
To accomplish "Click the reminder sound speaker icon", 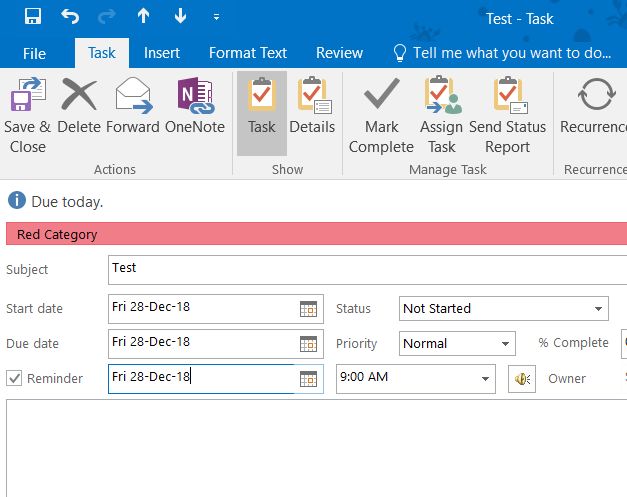I will [522, 379].
